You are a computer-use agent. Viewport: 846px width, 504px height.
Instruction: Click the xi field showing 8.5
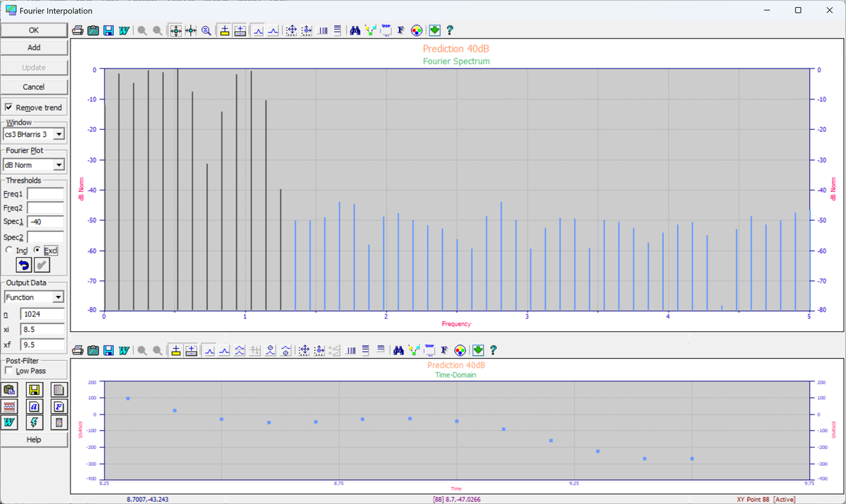tap(43, 329)
